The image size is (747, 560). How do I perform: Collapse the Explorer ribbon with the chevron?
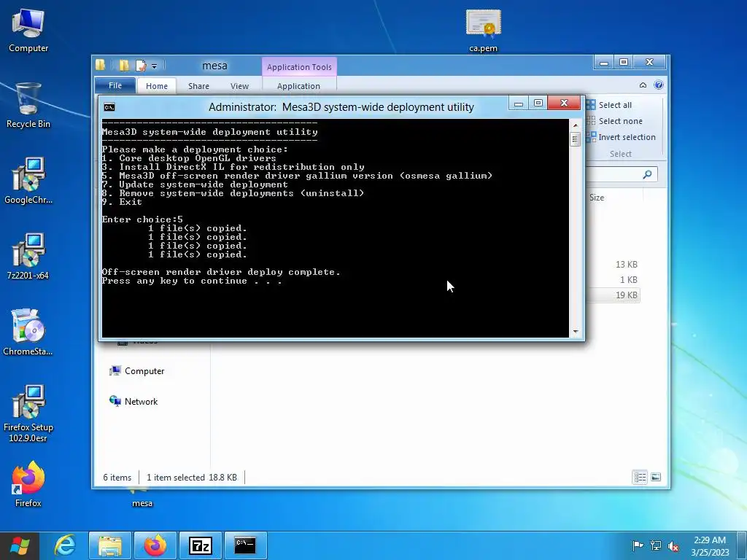tap(643, 85)
